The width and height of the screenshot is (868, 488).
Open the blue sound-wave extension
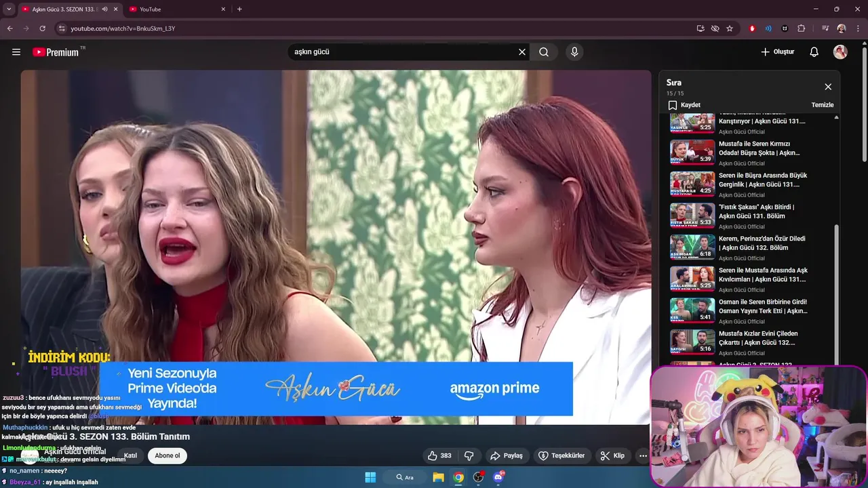click(768, 28)
